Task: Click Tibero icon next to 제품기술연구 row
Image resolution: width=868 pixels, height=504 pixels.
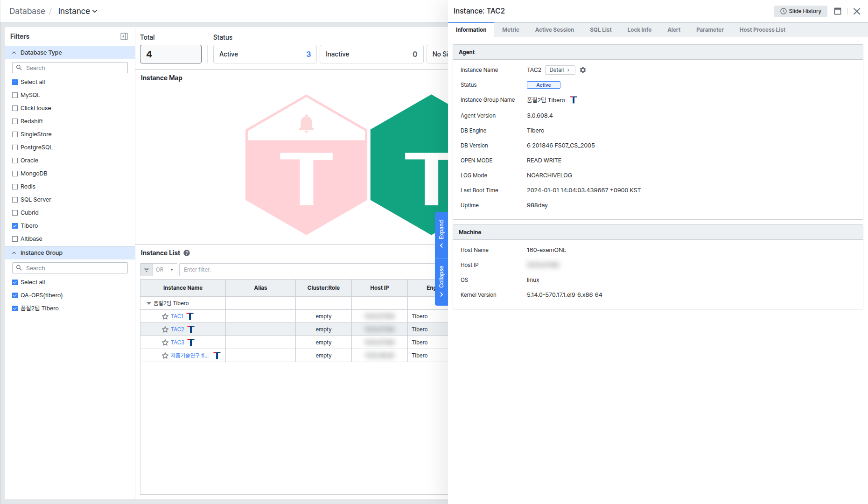Action: coord(217,356)
